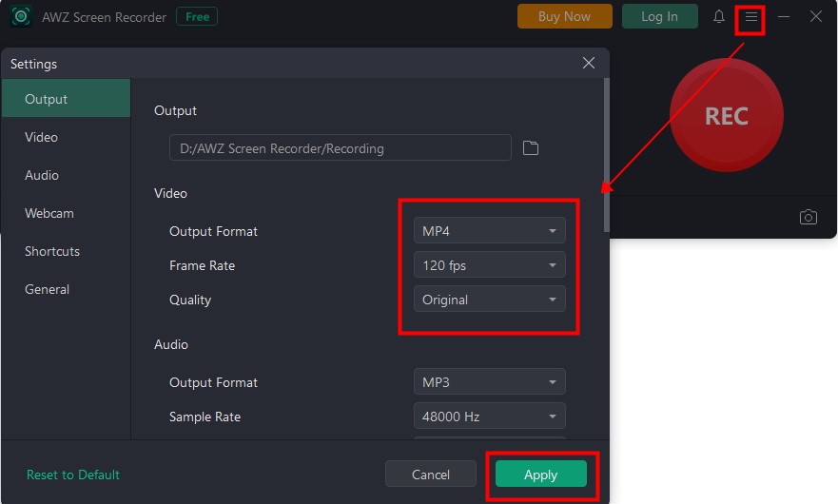Browse for output folder using the folder icon
Image resolution: width=838 pixels, height=504 pixels.
pos(530,148)
